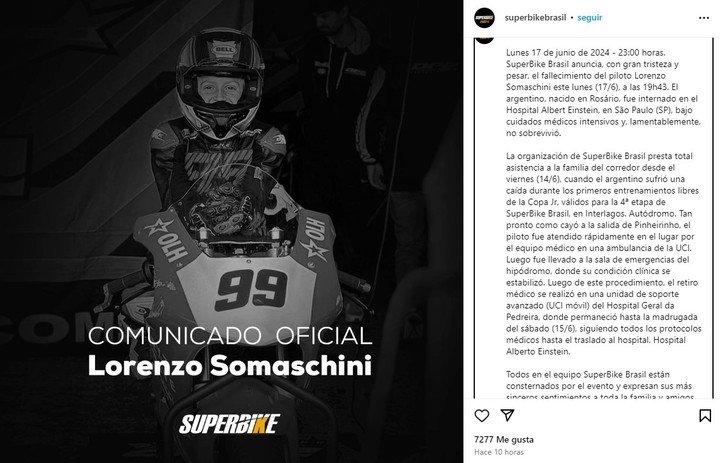The image size is (720, 463).
Task: Save the post with the bookmark icon
Action: click(706, 415)
